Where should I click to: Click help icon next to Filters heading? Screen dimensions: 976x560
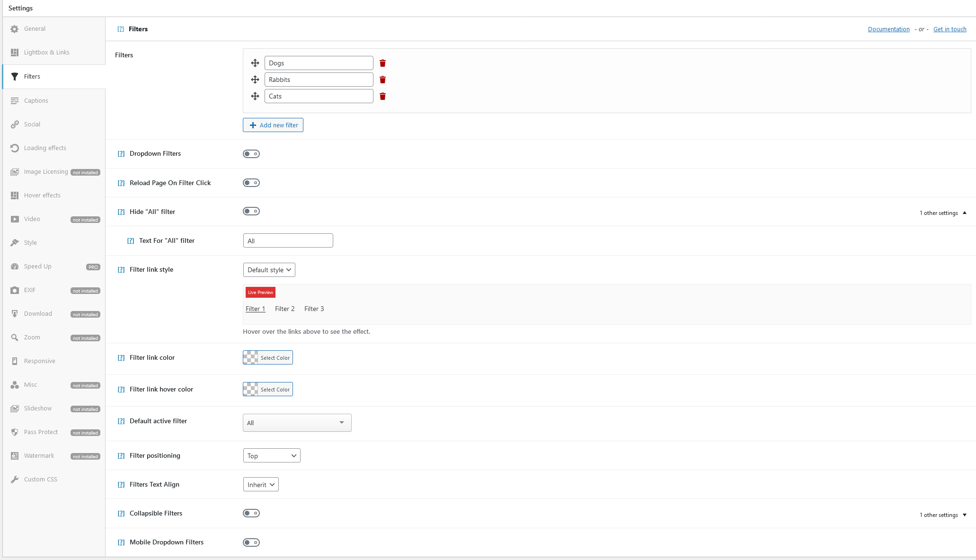coord(121,29)
